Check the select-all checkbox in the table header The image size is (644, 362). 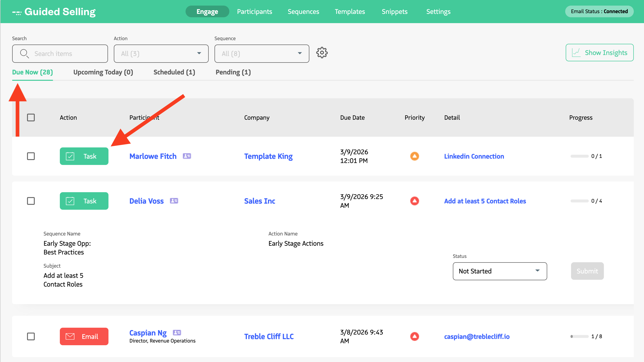[31, 117]
